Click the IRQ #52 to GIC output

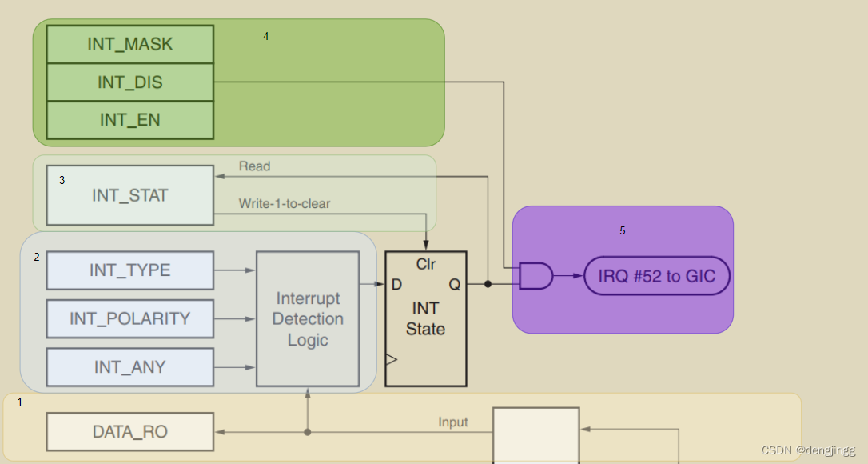coord(656,275)
